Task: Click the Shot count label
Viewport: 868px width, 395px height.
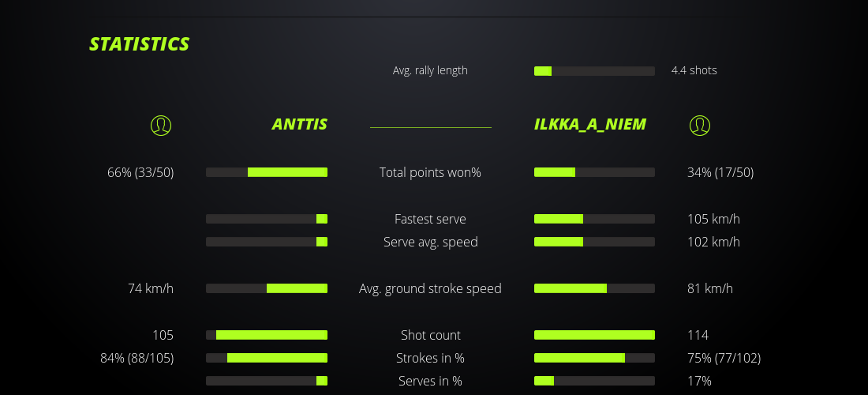Action: 430,335
